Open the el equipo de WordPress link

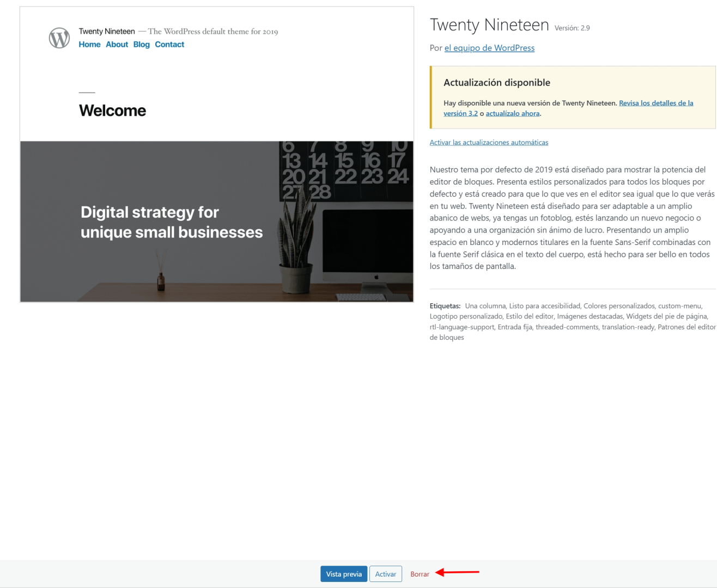click(x=489, y=48)
